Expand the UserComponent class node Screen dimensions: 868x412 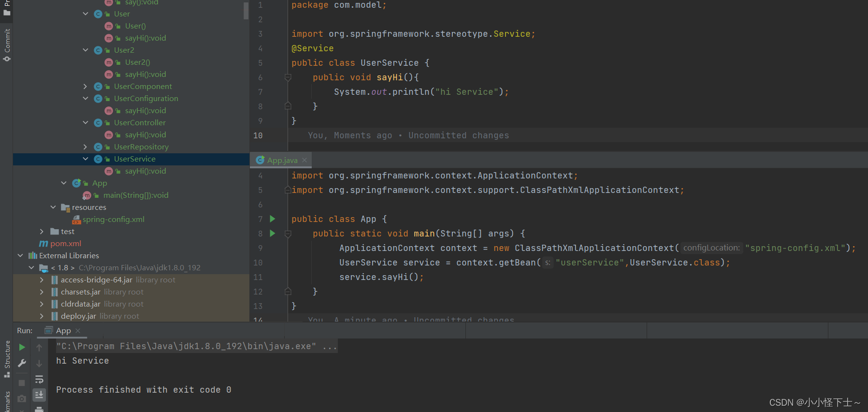coord(86,87)
